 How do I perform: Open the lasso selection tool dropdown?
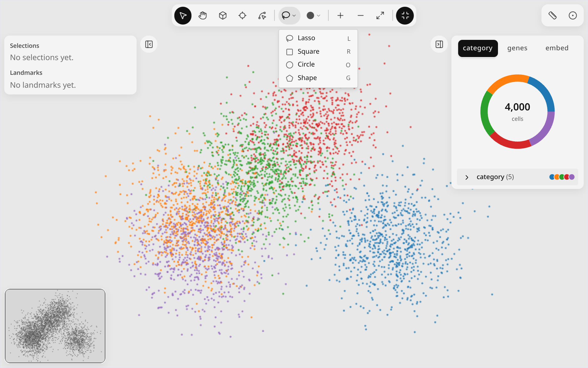[x=289, y=16]
